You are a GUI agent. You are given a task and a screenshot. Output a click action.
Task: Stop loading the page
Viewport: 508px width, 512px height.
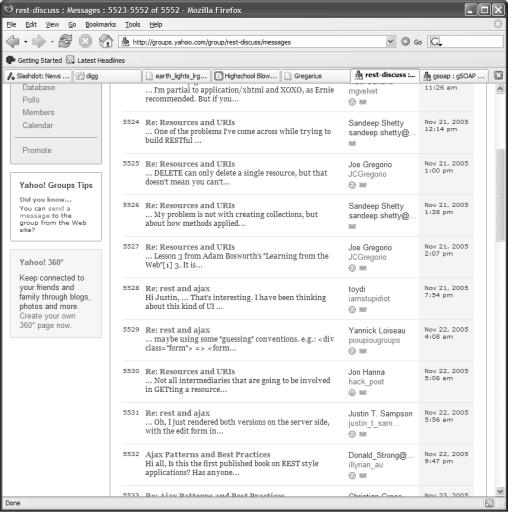[85, 42]
